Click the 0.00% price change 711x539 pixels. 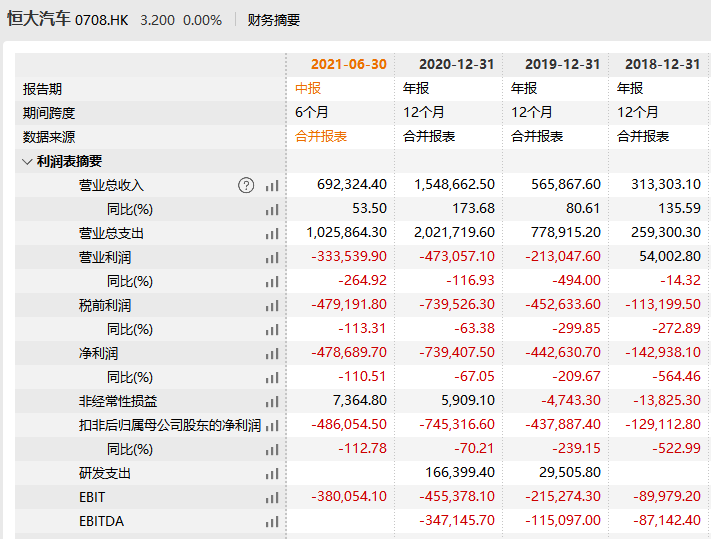click(202, 20)
